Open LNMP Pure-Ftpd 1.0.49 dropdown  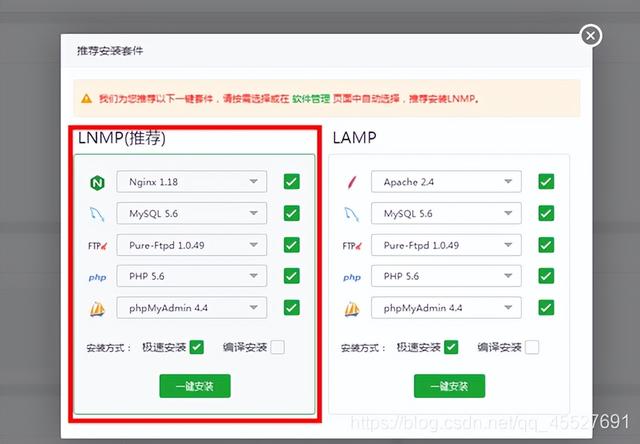[x=192, y=245]
